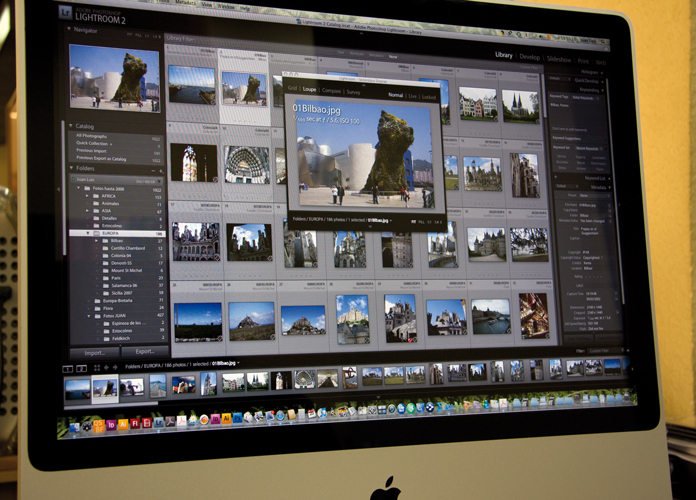This screenshot has width=696, height=500.
Task: Launch Photoshop from the Dock
Action: click(237, 418)
